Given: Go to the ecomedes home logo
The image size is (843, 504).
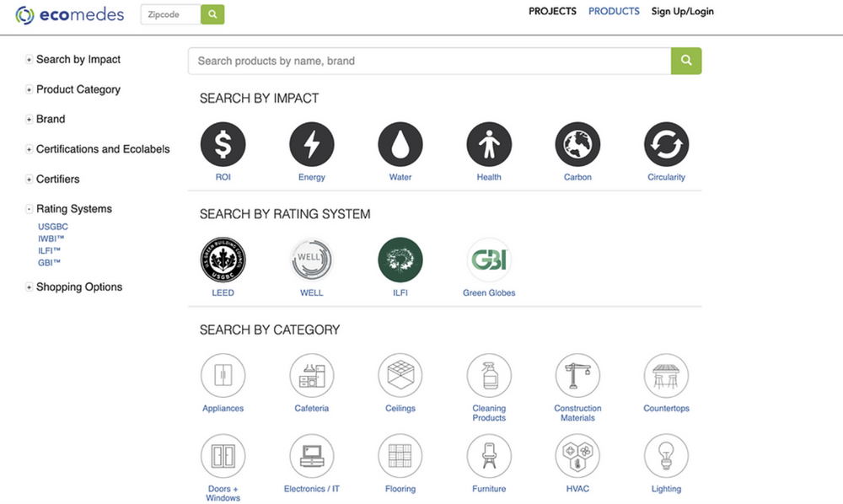Looking at the screenshot, I should tap(69, 14).
